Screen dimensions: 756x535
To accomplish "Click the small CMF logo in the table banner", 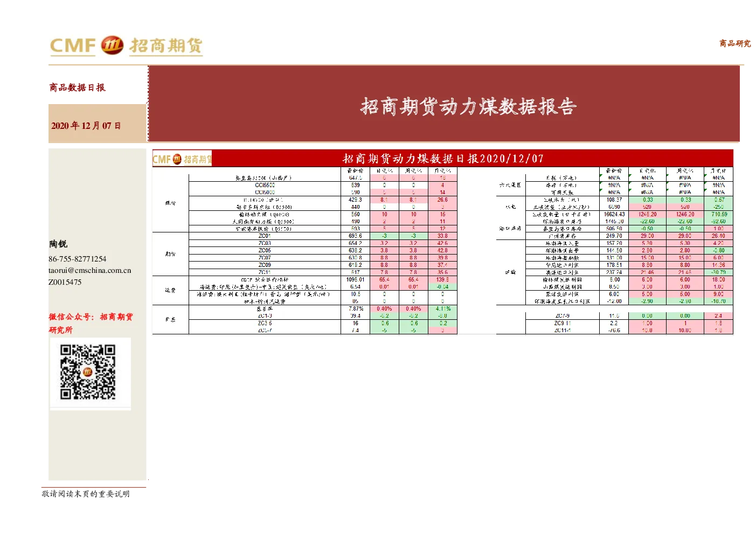I will point(182,159).
